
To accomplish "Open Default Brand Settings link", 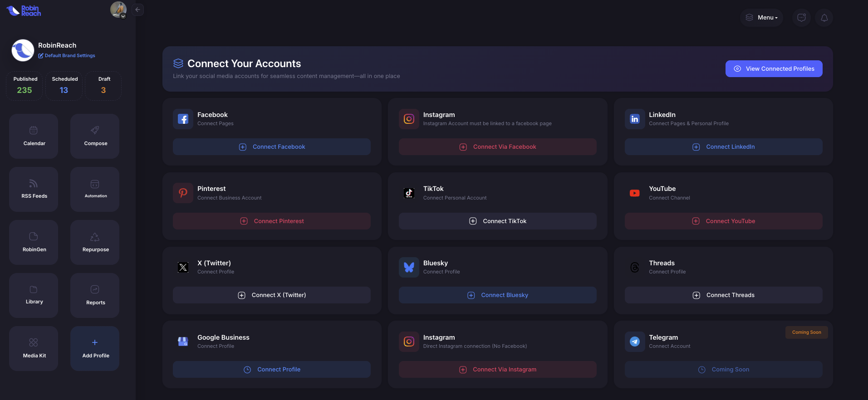I will pos(67,55).
